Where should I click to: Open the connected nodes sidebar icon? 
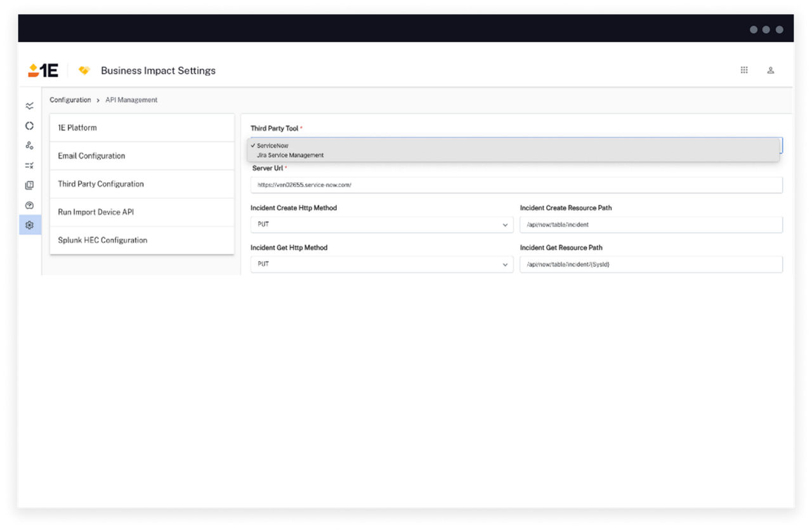(x=29, y=145)
